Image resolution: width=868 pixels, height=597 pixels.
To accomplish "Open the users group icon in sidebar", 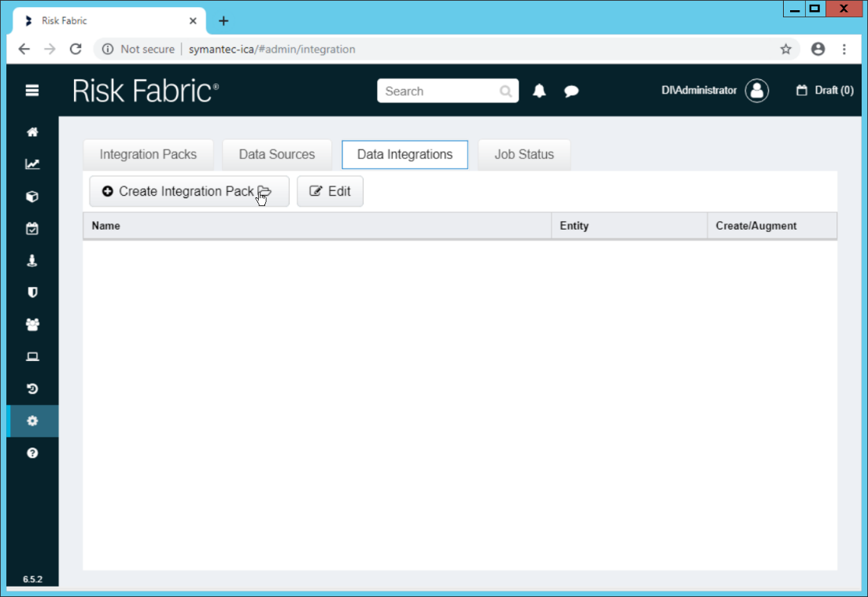I will 32,325.
